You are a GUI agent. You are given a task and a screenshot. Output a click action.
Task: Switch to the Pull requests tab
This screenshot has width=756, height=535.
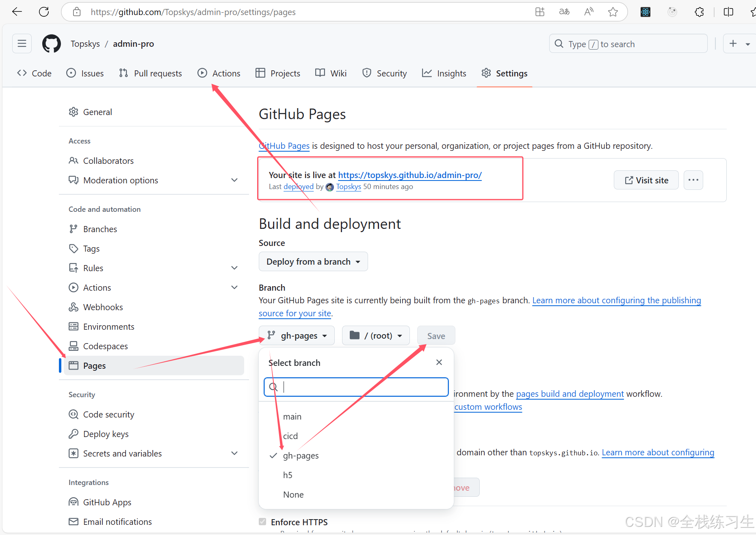pos(150,73)
